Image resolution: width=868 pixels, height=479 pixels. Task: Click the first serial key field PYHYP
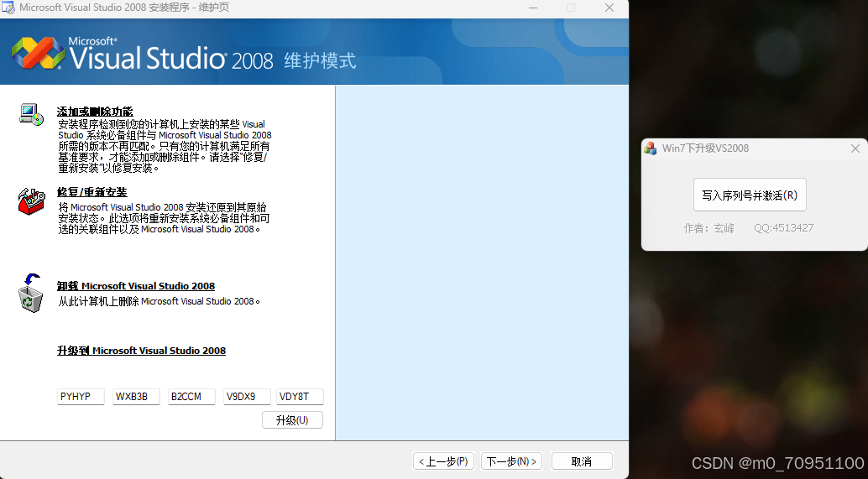click(x=81, y=397)
